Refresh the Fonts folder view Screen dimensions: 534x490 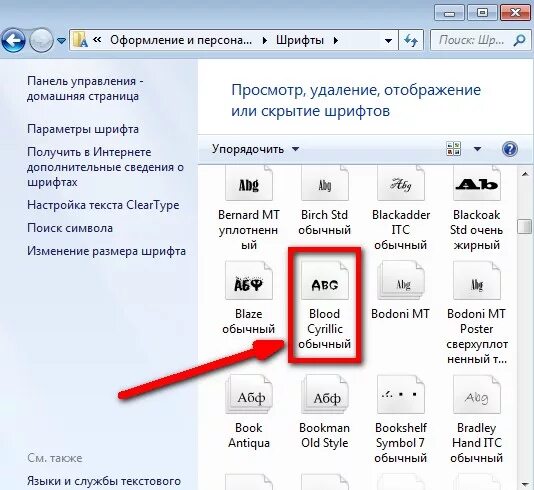click(411, 41)
